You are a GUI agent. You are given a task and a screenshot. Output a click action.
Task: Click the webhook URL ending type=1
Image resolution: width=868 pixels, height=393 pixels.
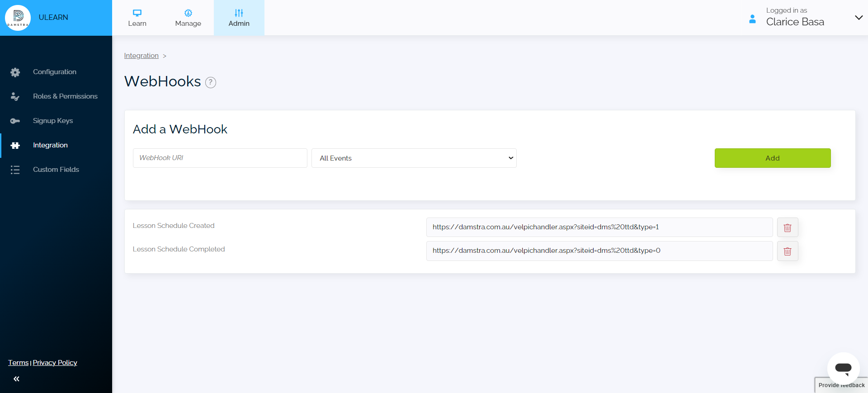pyautogui.click(x=599, y=227)
